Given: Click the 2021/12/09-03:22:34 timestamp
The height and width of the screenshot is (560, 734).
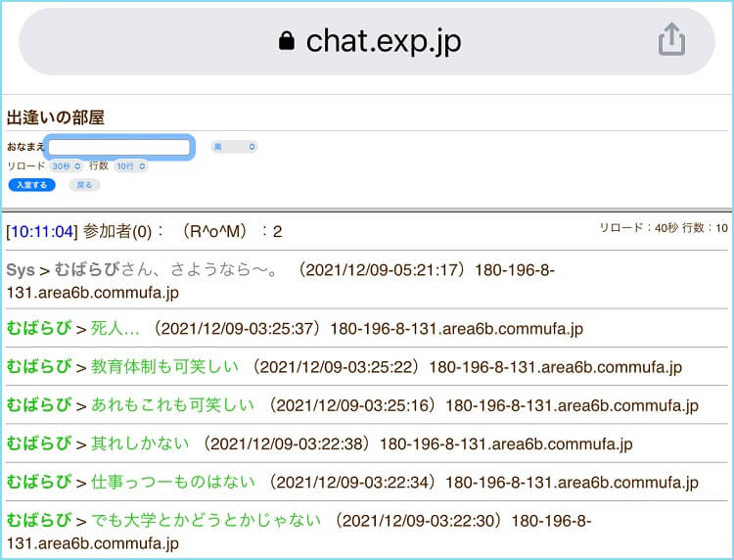Looking at the screenshot, I should coord(351,483).
